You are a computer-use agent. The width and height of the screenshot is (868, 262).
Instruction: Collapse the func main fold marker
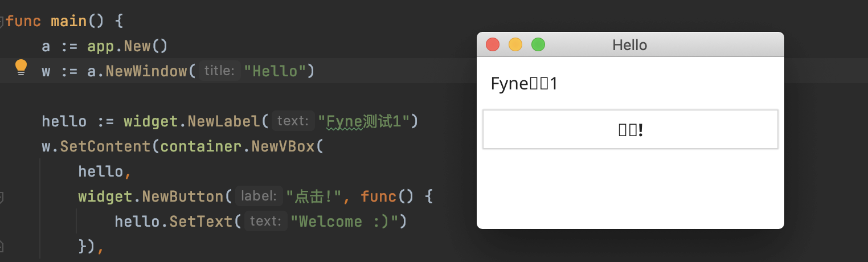[x=2, y=22]
